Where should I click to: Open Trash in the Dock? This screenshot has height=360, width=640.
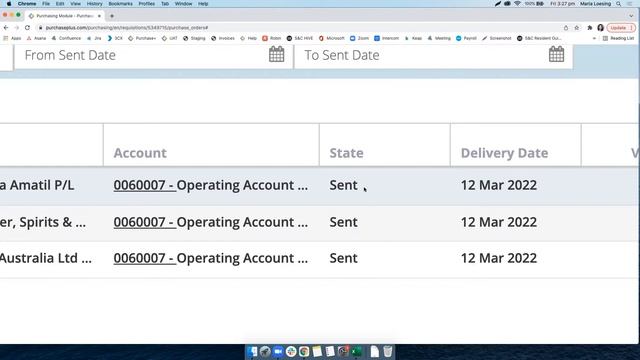pyautogui.click(x=387, y=351)
